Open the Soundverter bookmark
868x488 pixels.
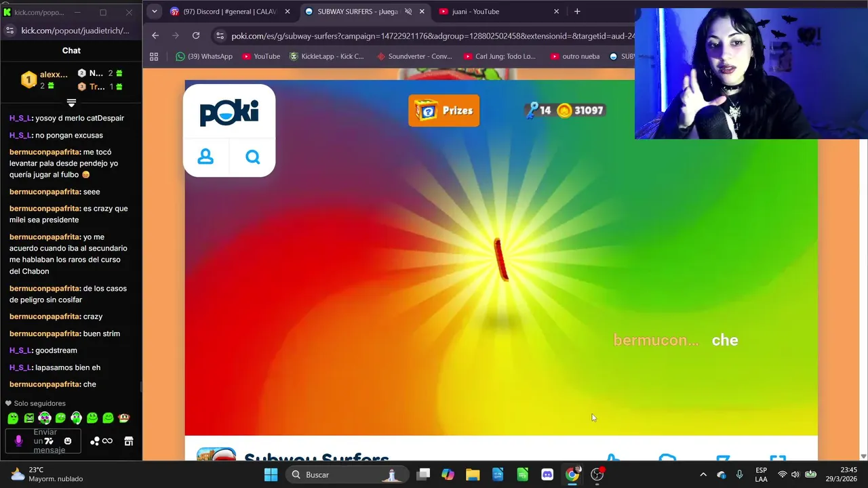click(414, 56)
